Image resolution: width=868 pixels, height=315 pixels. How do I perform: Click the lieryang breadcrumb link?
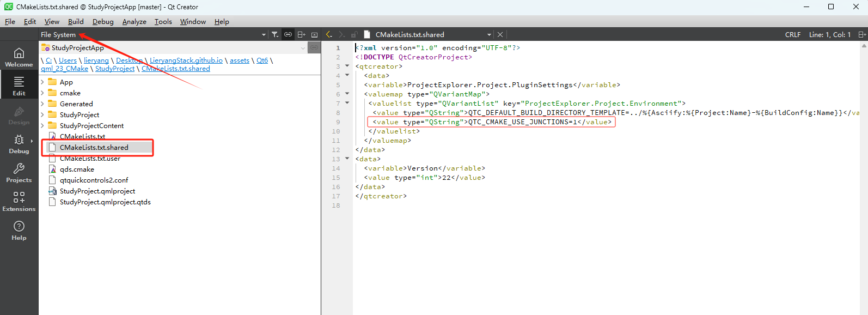tap(96, 60)
